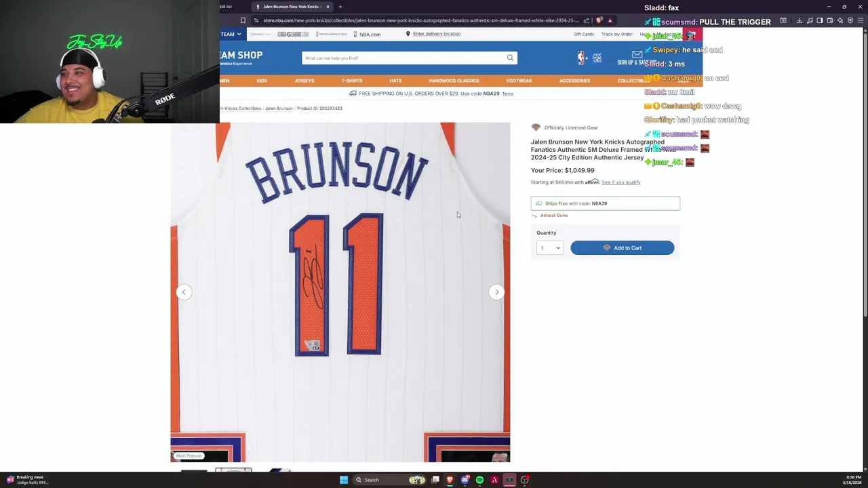
Task: Click the 'Almost Gone' stock notice
Action: 553,216
